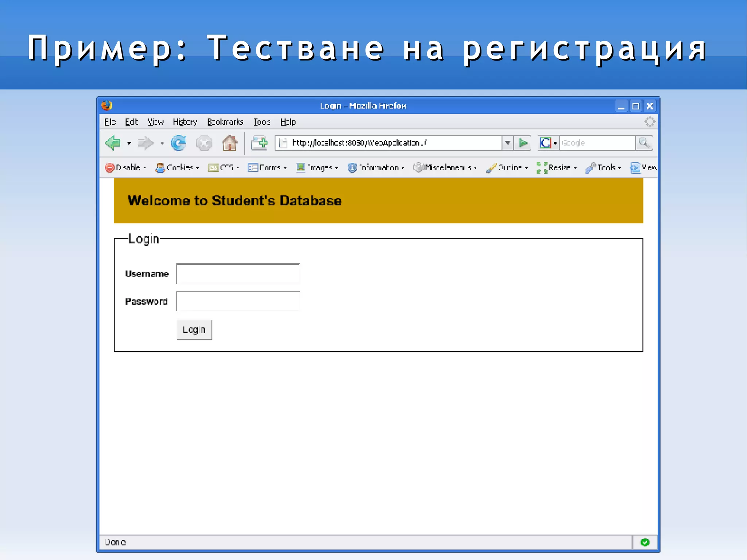Open the History menu
The image size is (747, 560).
[185, 122]
